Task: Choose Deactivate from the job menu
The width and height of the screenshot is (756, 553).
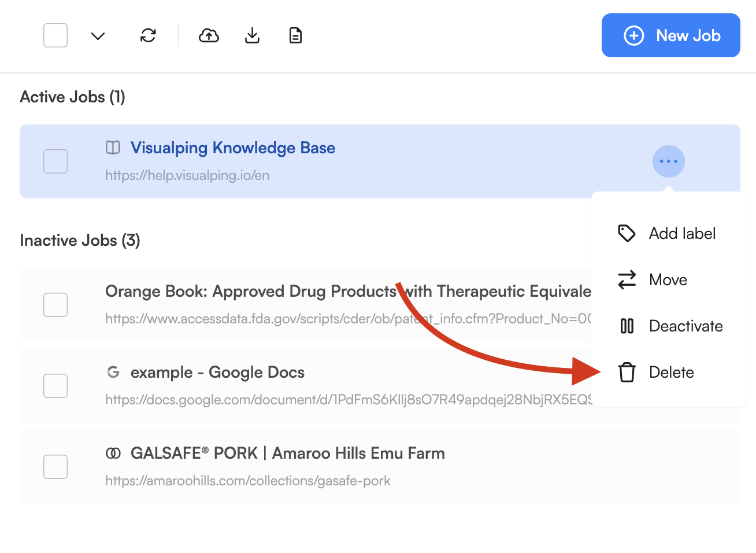Action: point(685,326)
